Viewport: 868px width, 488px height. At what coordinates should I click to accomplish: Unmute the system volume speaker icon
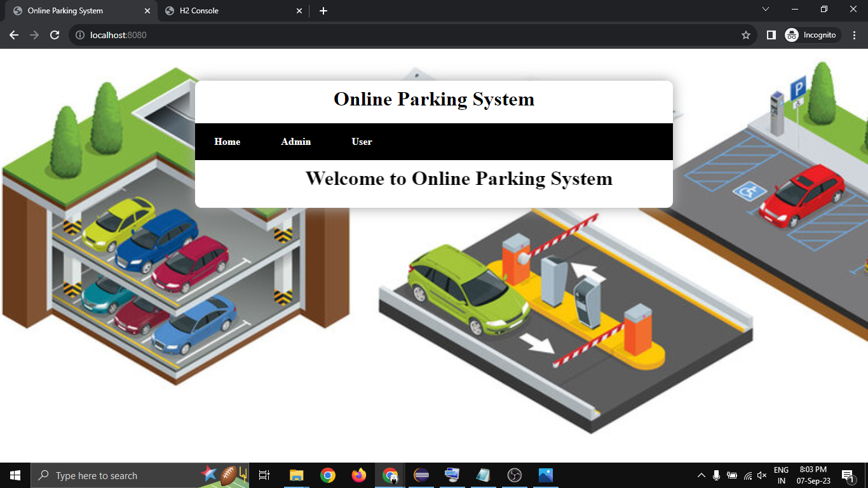(762, 475)
